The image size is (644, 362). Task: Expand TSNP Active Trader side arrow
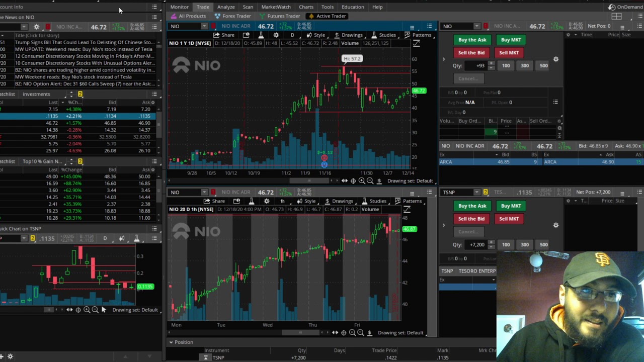pyautogui.click(x=443, y=225)
